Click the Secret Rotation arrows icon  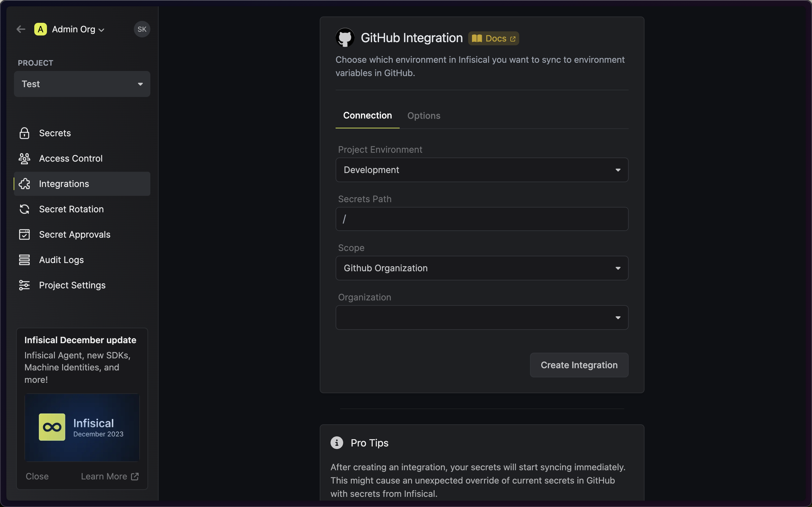tap(24, 209)
